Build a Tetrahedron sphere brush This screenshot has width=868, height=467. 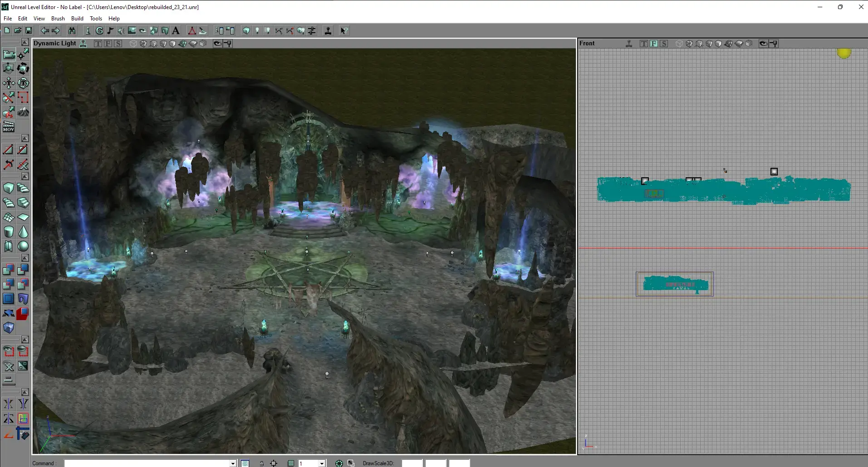click(23, 246)
